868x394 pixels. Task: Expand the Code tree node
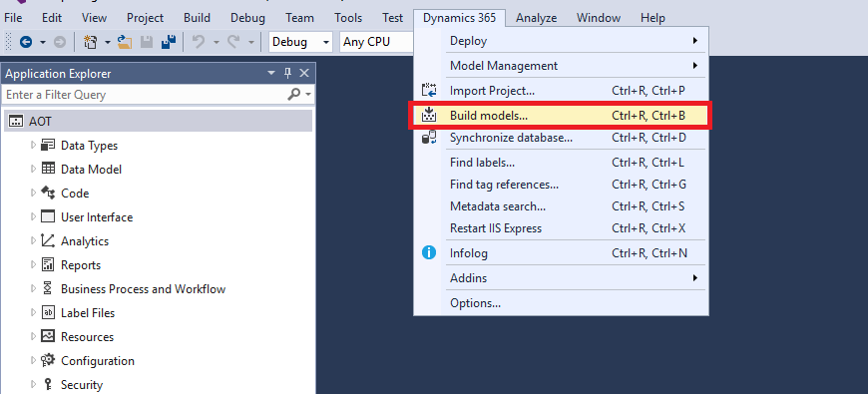[33, 193]
